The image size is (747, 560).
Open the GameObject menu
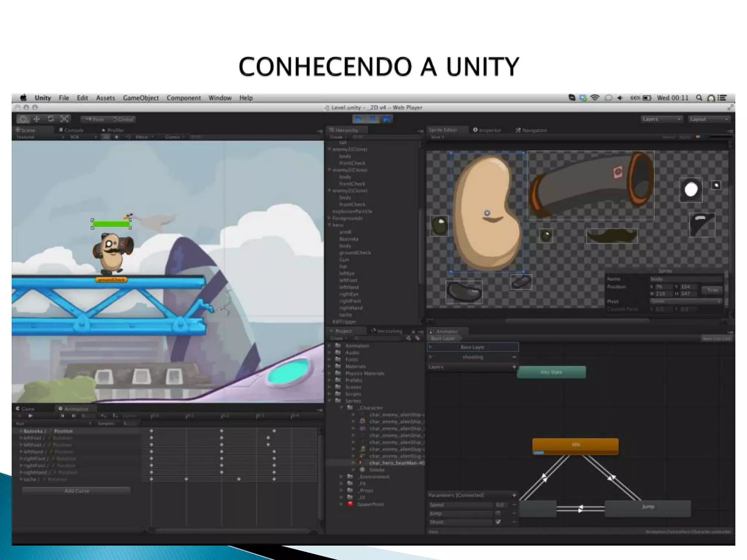coord(140,98)
